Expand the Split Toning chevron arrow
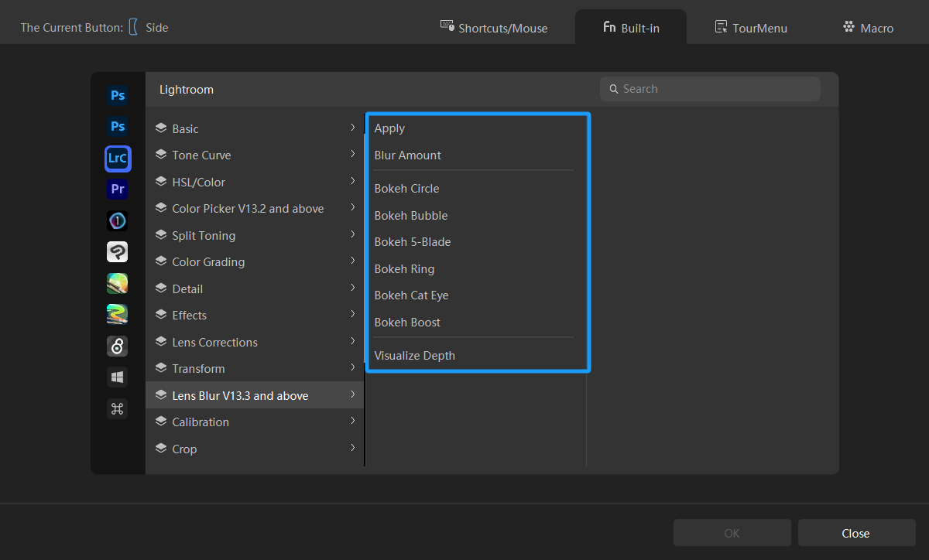929x560 pixels. click(x=352, y=234)
